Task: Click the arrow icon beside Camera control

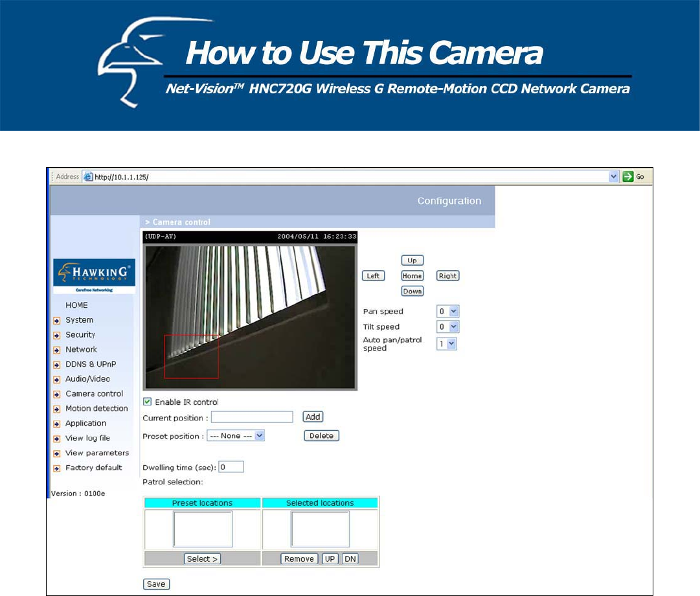Action: (57, 395)
